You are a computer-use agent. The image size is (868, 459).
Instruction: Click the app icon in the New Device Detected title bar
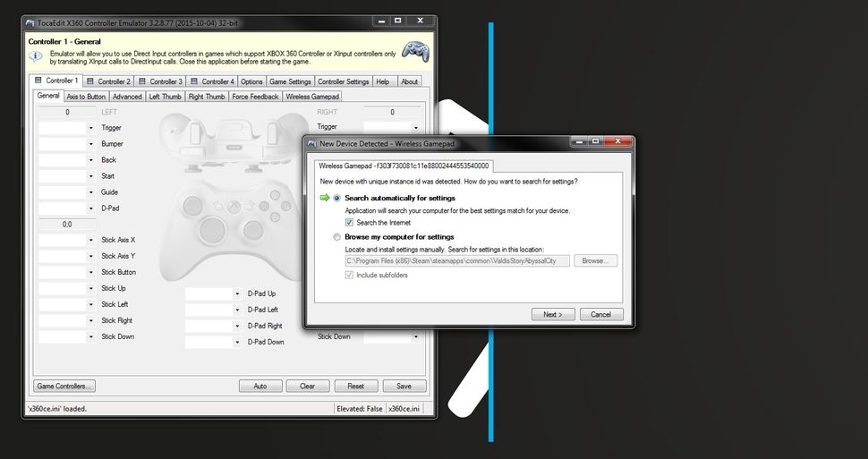click(311, 144)
